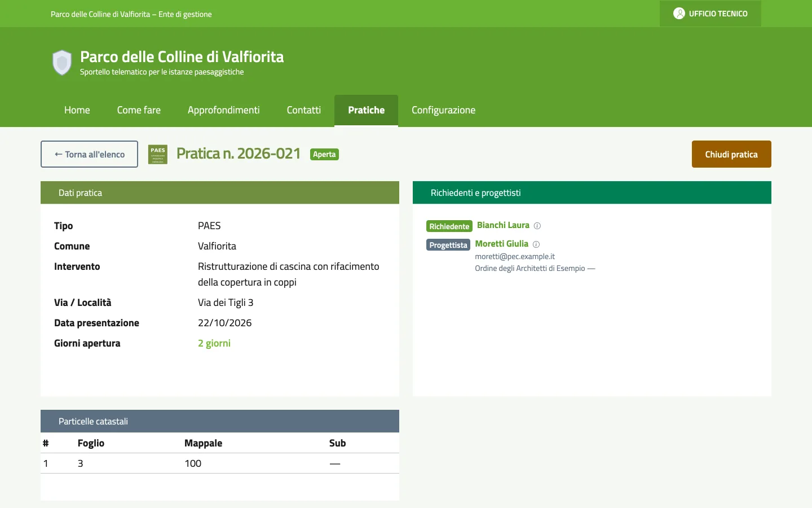Select the Pratiche tab

[367, 110]
